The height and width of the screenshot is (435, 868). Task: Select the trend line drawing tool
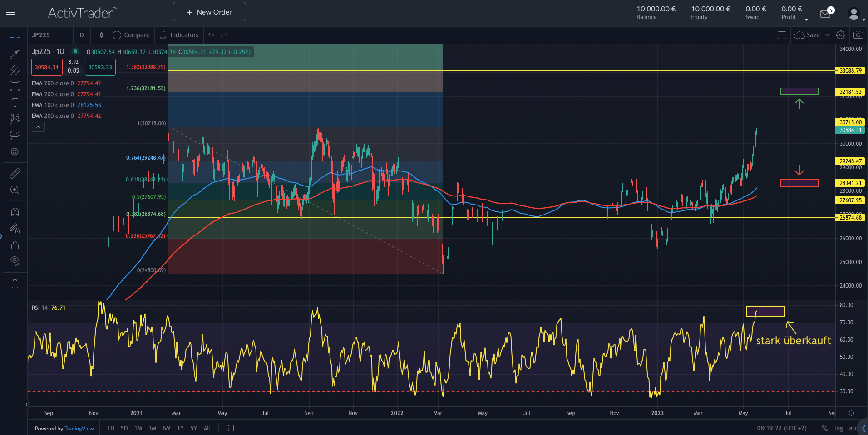coord(15,54)
